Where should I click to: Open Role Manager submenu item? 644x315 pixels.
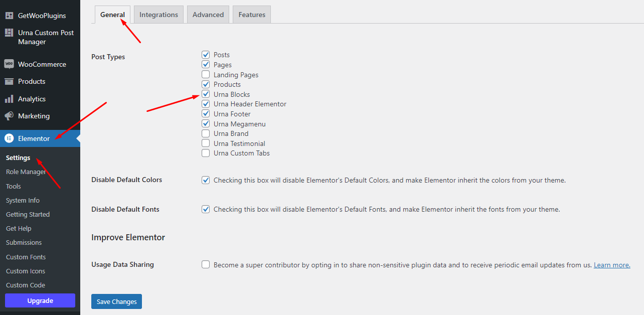tap(26, 172)
